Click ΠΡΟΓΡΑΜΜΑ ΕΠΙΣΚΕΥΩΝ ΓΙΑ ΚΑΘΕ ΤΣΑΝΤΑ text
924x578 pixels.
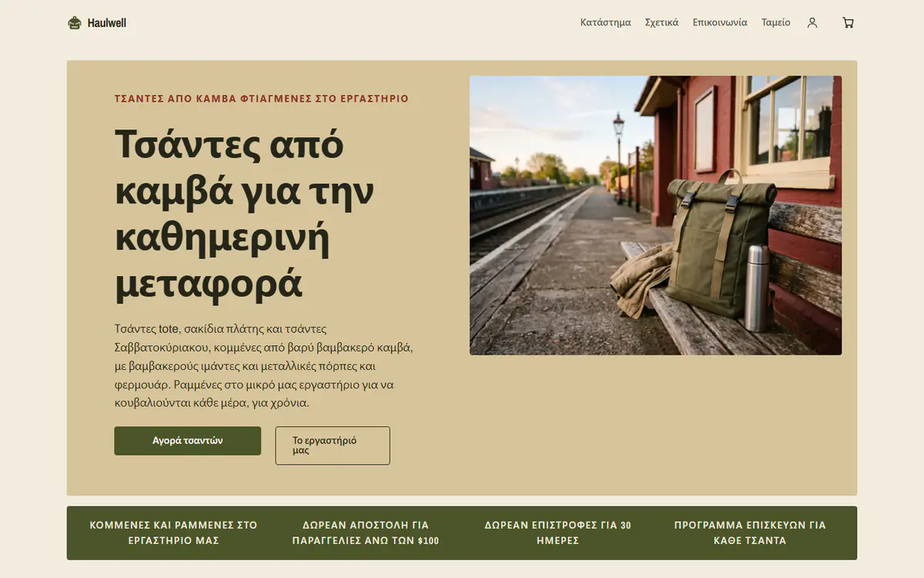[x=750, y=533]
